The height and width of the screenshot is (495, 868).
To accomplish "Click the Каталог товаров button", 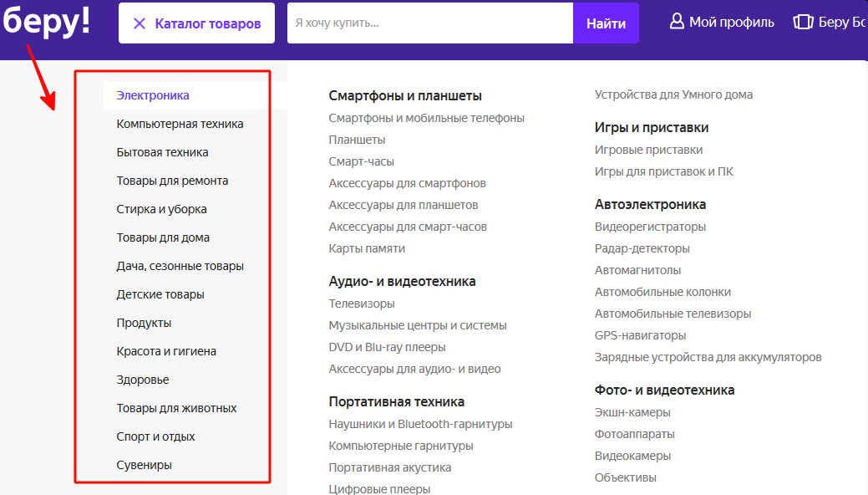I will pos(196,23).
